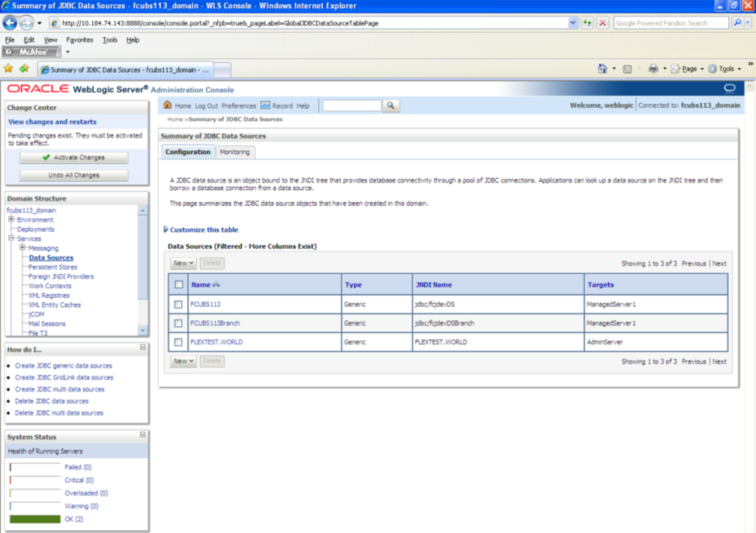Click the IE Home toolbar icon
This screenshot has width=756, height=533.
pos(602,69)
